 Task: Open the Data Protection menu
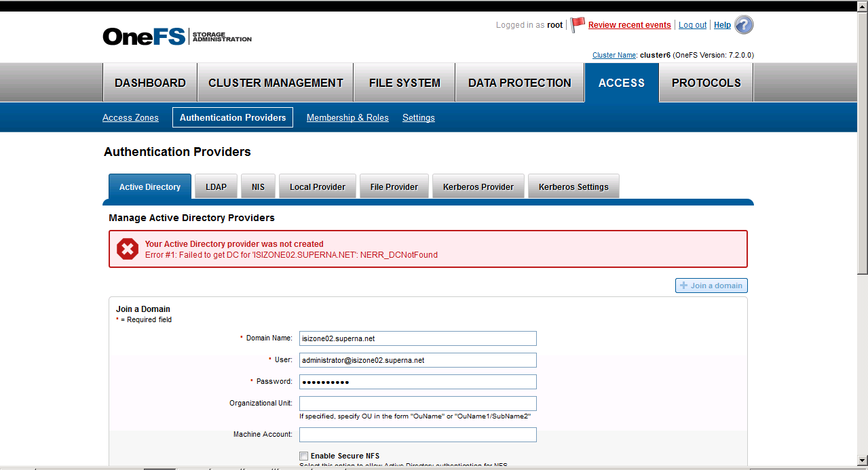click(x=520, y=83)
